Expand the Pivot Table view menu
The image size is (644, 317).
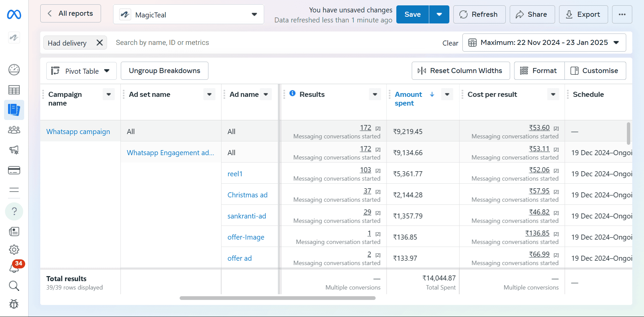[x=82, y=71]
